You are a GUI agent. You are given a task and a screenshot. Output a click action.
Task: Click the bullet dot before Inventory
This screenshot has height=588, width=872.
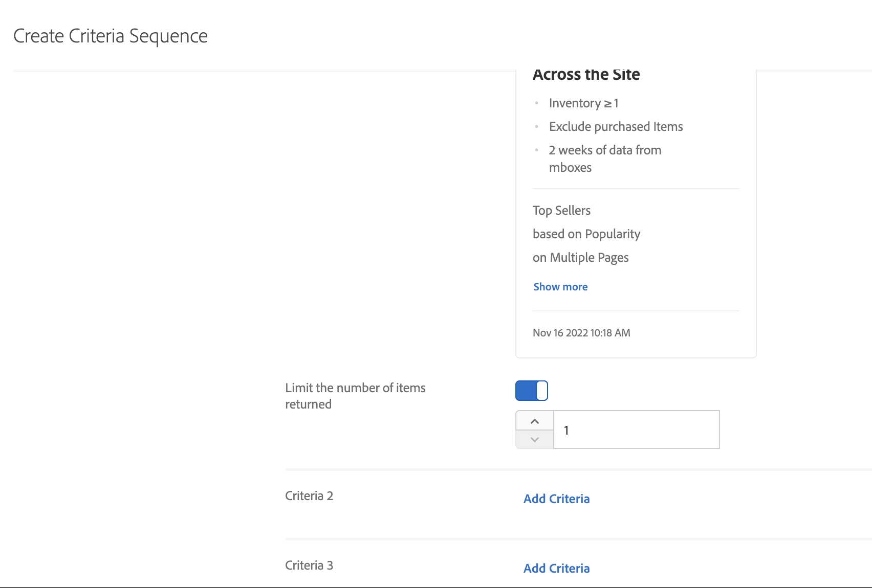[x=536, y=103]
